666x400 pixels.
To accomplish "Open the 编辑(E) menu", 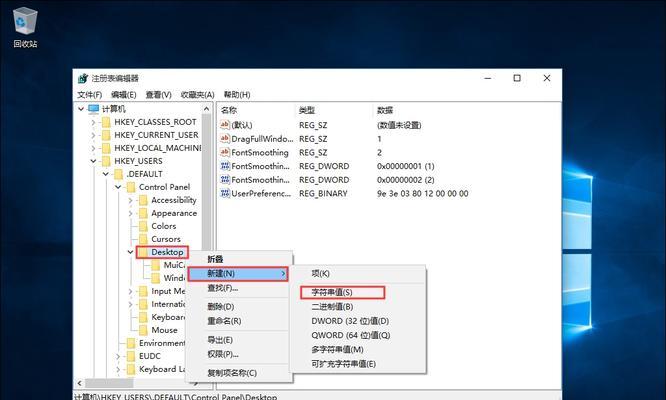I will tap(124, 95).
